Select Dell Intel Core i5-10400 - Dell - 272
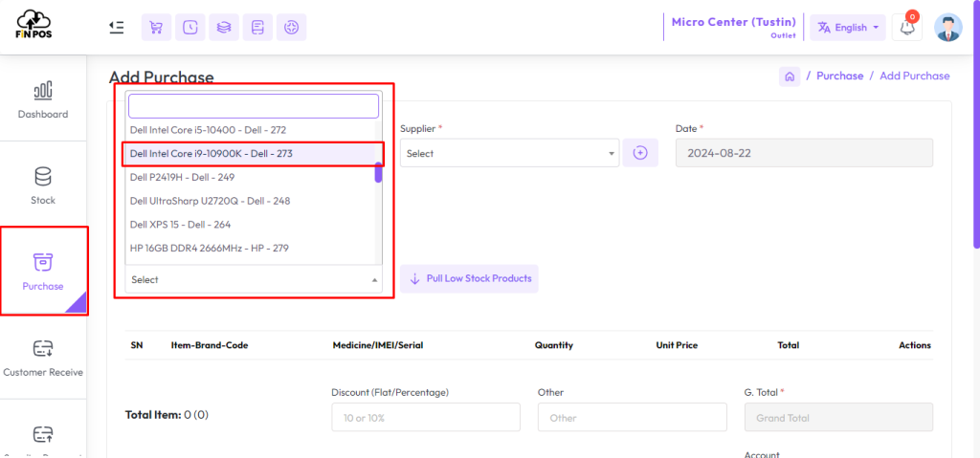Viewport: 980px width, 458px height. (x=250, y=130)
